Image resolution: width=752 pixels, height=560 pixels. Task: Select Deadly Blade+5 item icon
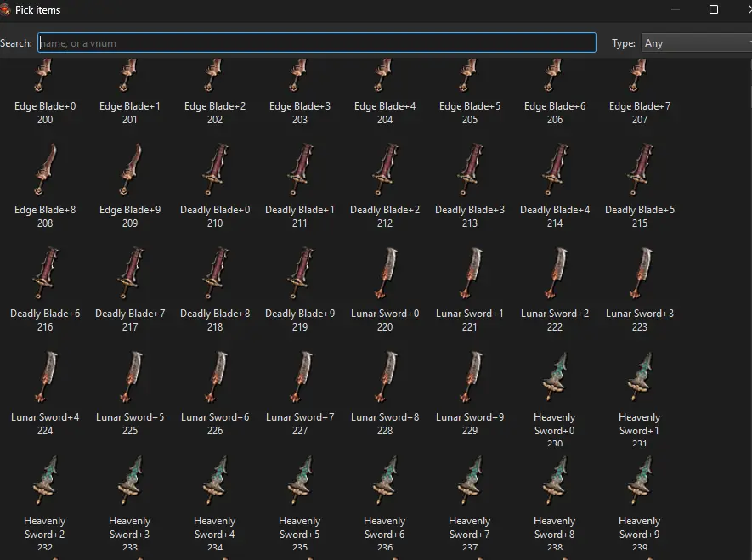[x=640, y=170]
